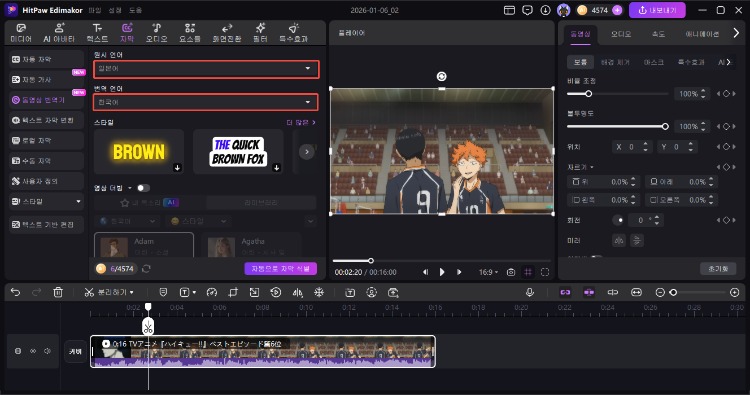Click the mirror flip icon in timeline toolbar
This screenshot has width=750, height=395.
[298, 292]
